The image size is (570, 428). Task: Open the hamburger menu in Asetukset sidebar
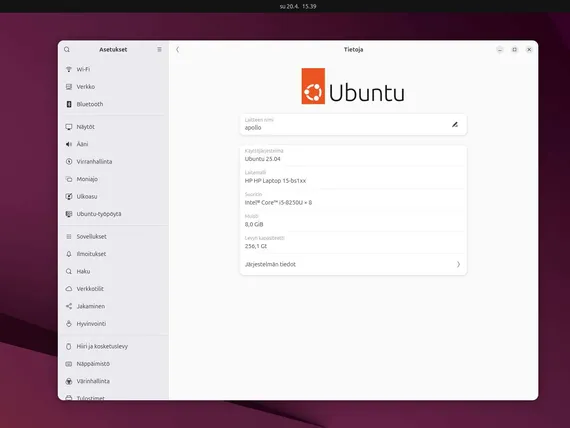159,49
